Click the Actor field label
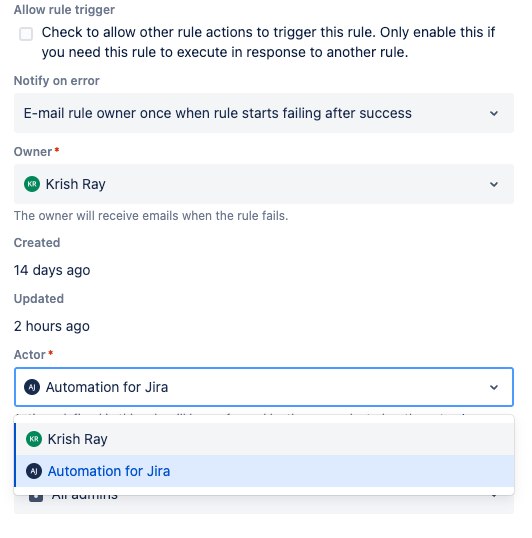This screenshot has width=532, height=538. [30, 355]
